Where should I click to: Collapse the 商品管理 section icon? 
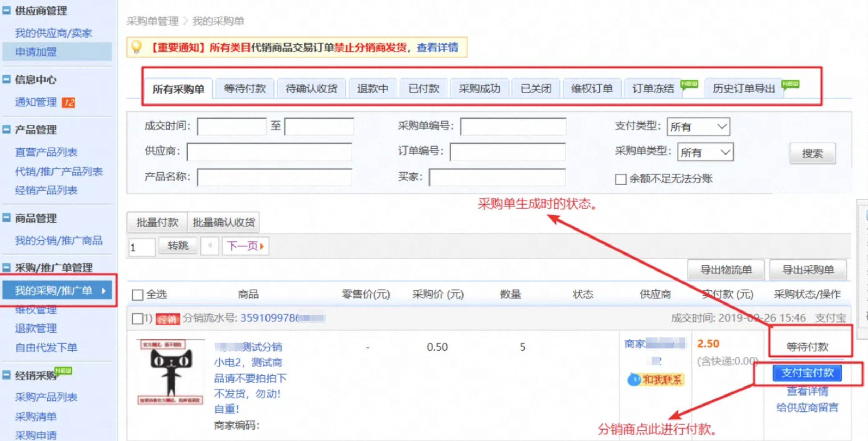7,218
